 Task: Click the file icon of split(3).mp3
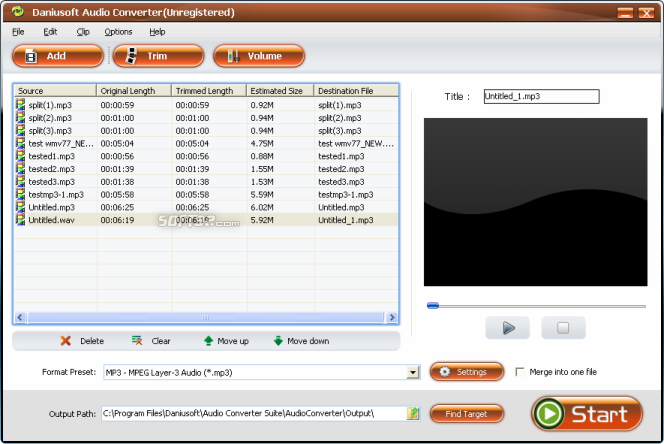(20, 130)
